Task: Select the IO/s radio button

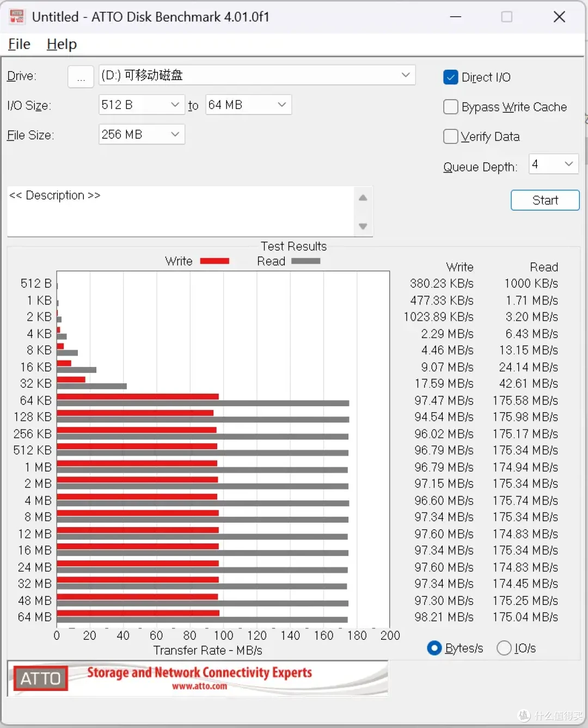Action: (x=504, y=648)
